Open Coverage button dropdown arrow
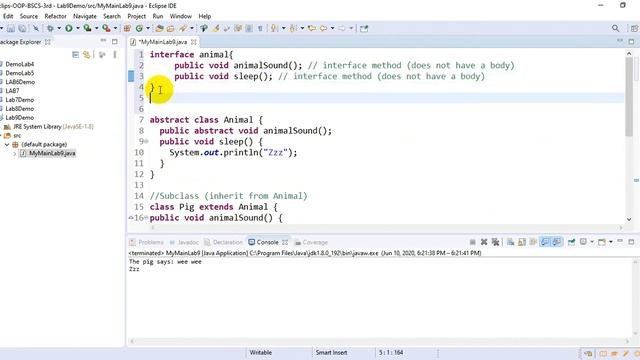Viewport: 640px width, 360px height. [96, 28]
